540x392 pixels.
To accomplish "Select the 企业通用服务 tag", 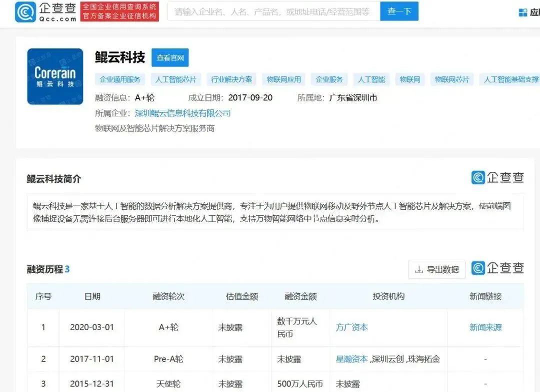I will pos(120,79).
